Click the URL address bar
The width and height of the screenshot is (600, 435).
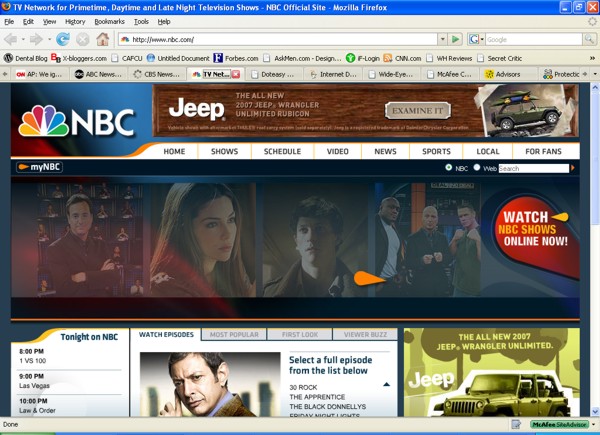tap(278, 39)
